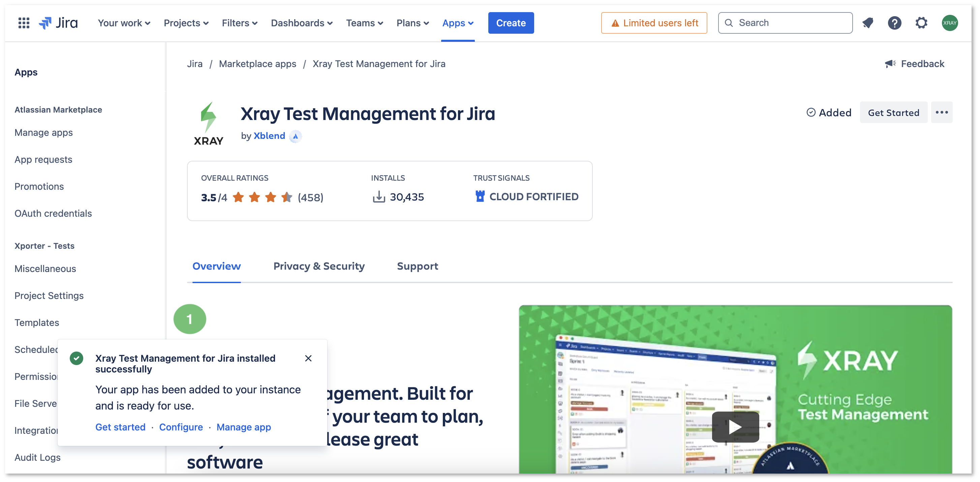The image size is (980, 482).
Task: Click the Cloud Fortified castle icon
Action: coord(480,196)
